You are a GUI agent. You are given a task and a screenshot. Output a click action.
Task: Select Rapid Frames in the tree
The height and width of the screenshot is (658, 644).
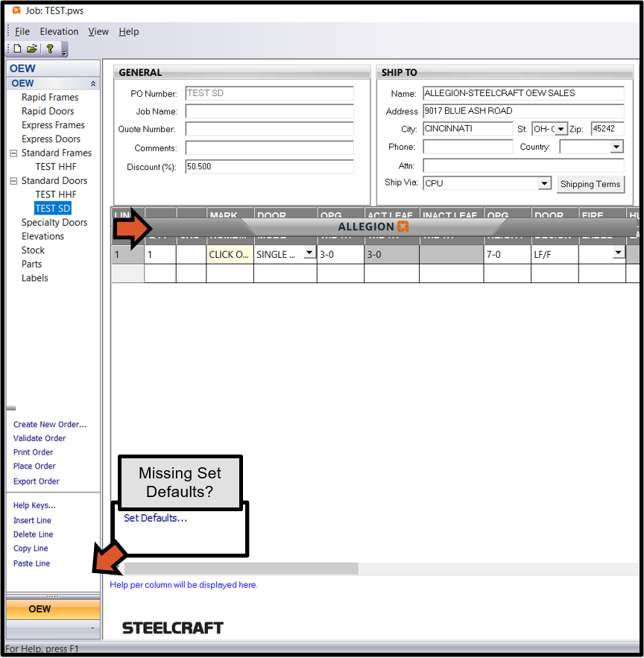click(50, 98)
